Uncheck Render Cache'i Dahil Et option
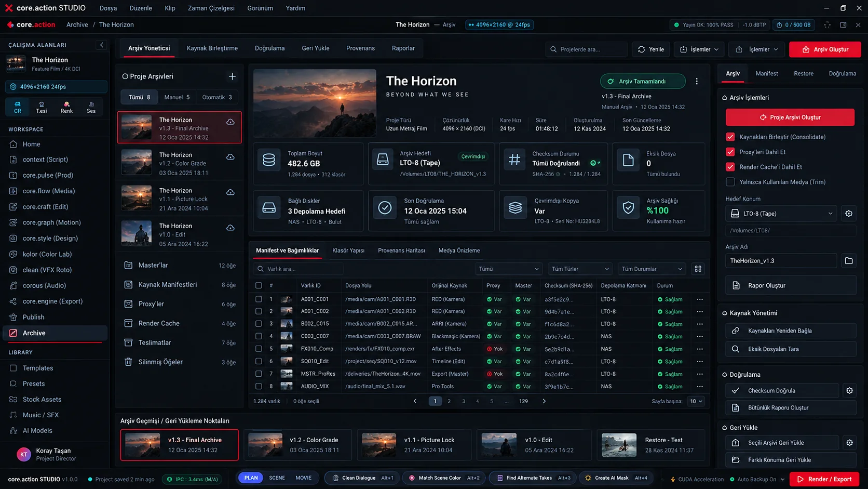Viewport: 868px width, 489px height. (730, 167)
